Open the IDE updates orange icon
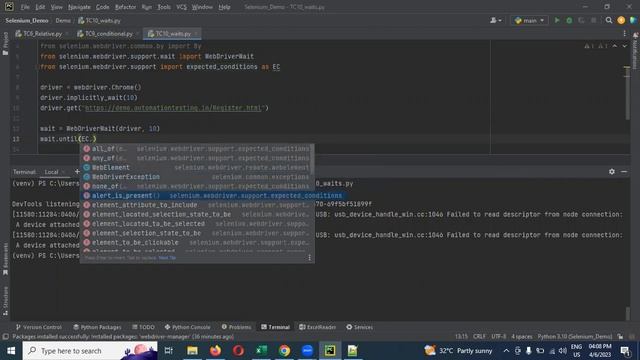Image resolution: width=640 pixels, height=360 pixels. pyautogui.click(x=621, y=20)
